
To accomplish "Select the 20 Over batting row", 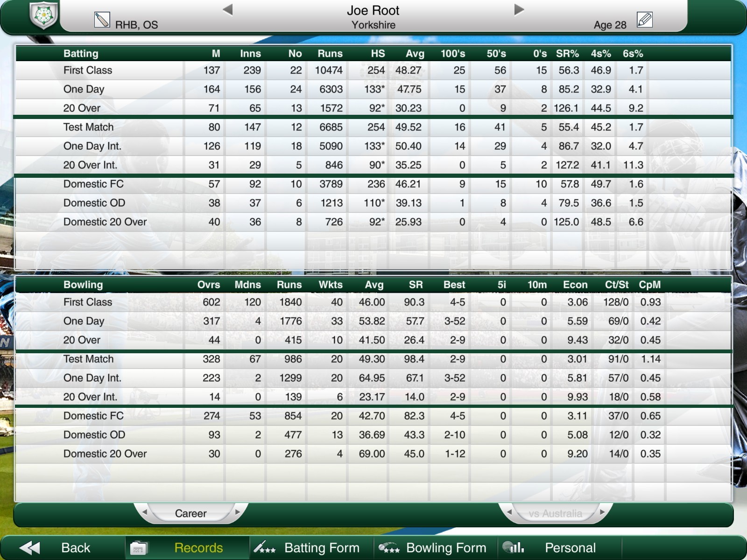I will 373,108.
